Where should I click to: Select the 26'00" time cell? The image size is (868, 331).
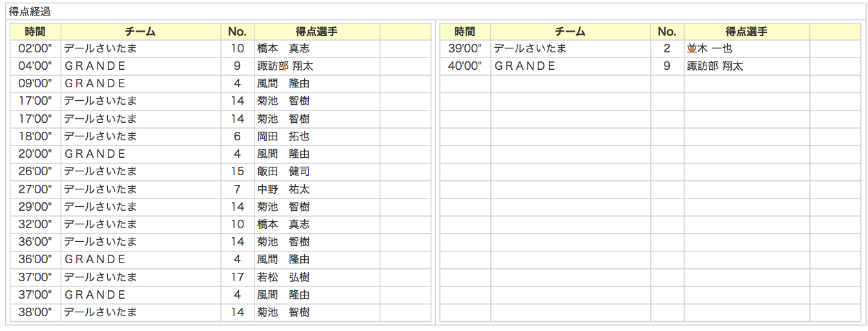tap(35, 171)
